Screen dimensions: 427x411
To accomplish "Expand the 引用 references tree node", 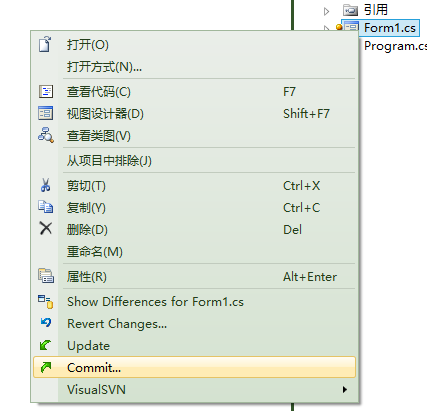I will point(326,11).
